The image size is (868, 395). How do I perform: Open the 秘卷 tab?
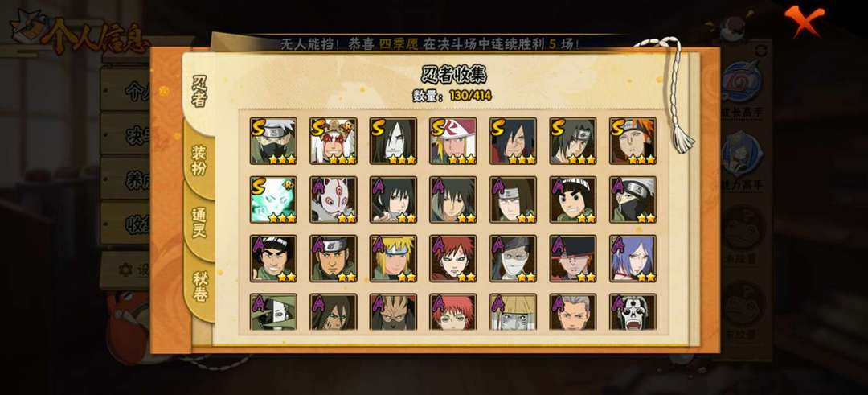pyautogui.click(x=200, y=286)
